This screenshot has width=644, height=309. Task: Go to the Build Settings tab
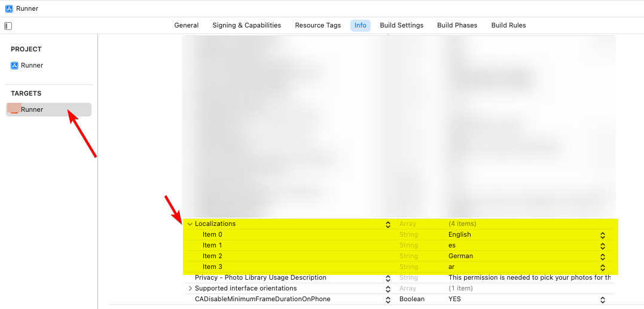402,26
